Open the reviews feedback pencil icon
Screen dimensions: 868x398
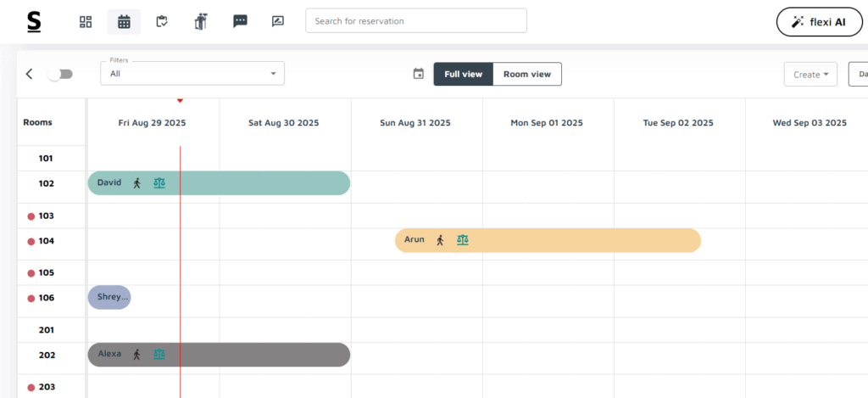(278, 21)
